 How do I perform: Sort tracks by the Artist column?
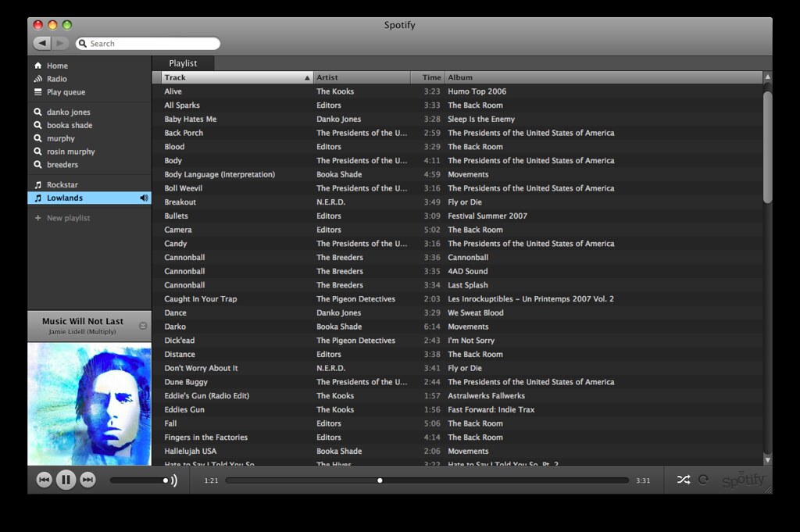[327, 77]
